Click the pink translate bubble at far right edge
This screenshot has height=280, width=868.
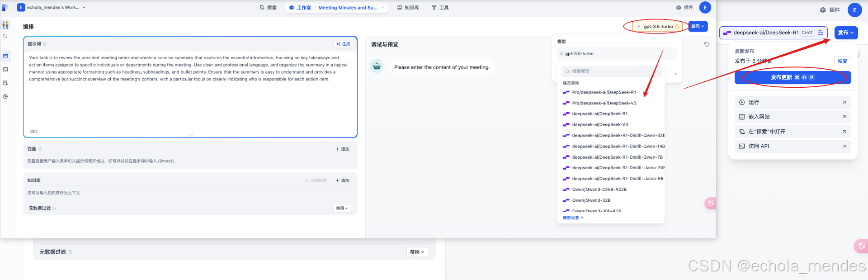pyautogui.click(x=861, y=246)
